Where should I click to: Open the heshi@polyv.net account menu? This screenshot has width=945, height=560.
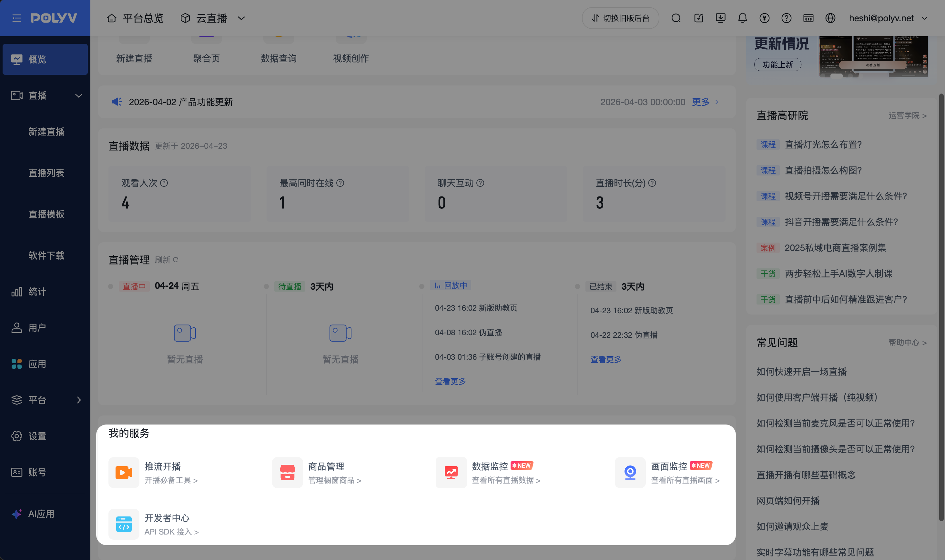(x=888, y=18)
